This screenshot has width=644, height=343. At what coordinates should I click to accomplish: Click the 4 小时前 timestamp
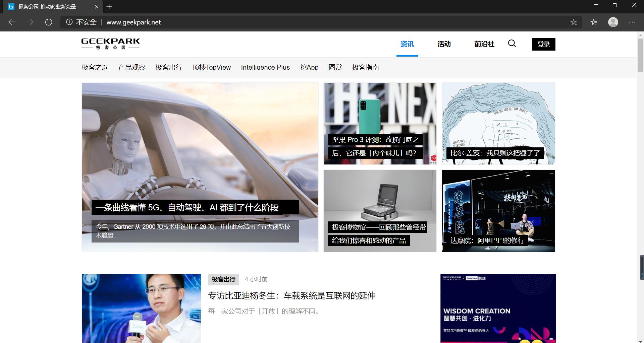(x=256, y=279)
